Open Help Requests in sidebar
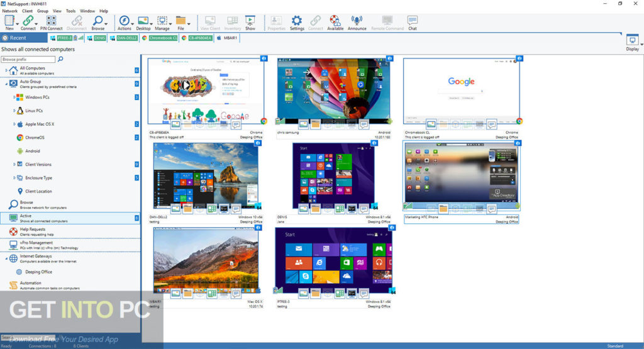Viewport: 644px width, 349px height. pyautogui.click(x=70, y=231)
